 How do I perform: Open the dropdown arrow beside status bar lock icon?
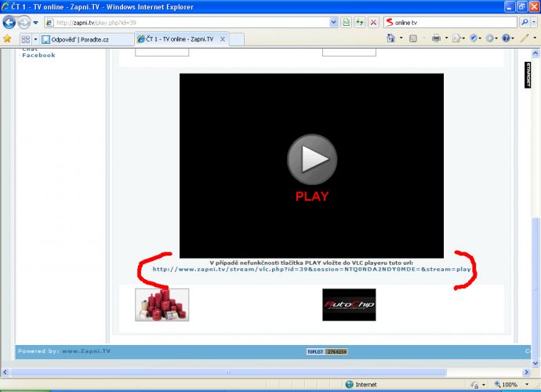(x=484, y=385)
